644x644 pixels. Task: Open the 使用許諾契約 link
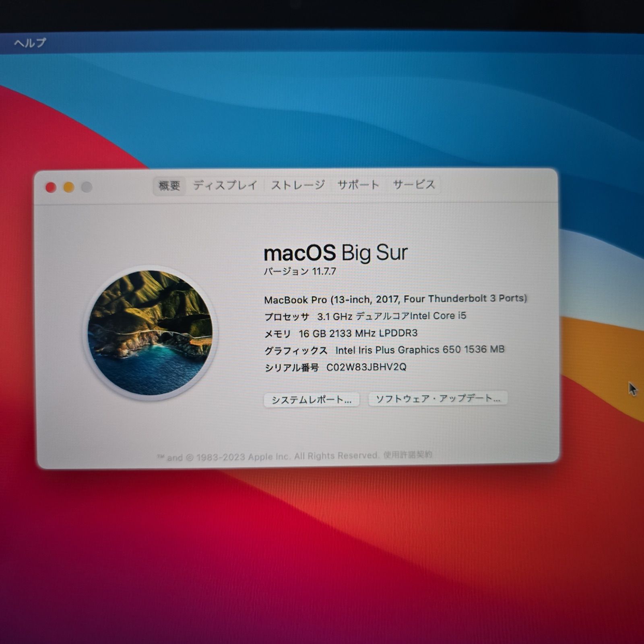coord(408,454)
